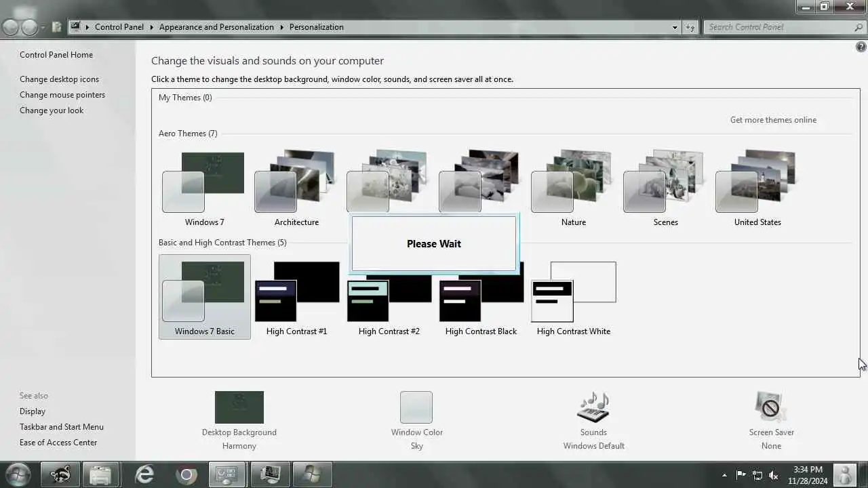Open Window Color Sky settings

[416, 420]
